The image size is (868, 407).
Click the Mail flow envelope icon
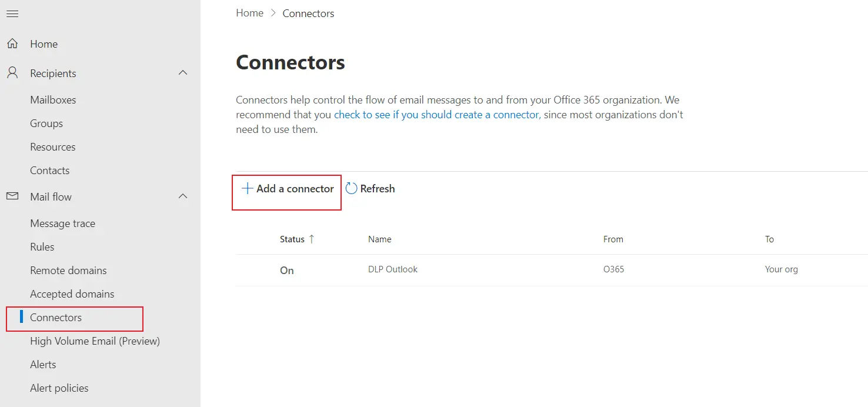[x=12, y=196]
